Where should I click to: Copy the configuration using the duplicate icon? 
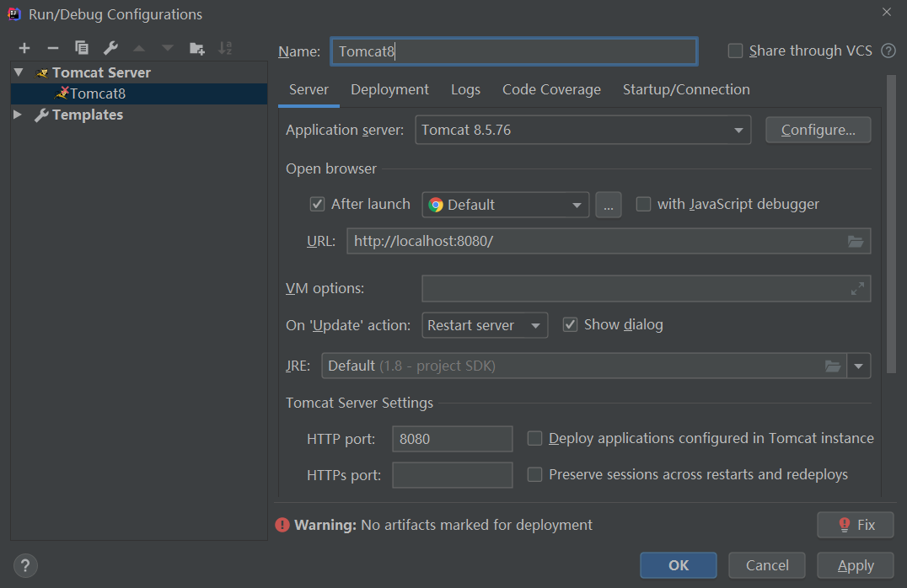tap(82, 48)
